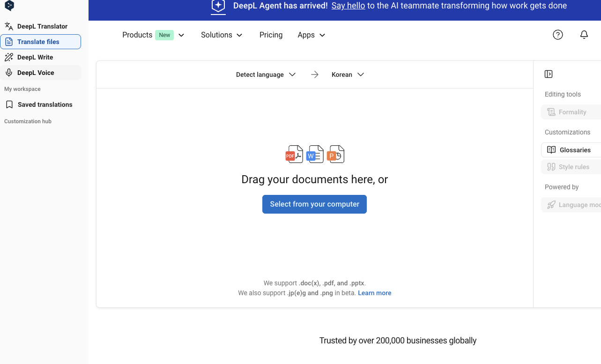This screenshot has height=364, width=601.
Task: Click the Formality editing tool
Action: tap(571, 112)
